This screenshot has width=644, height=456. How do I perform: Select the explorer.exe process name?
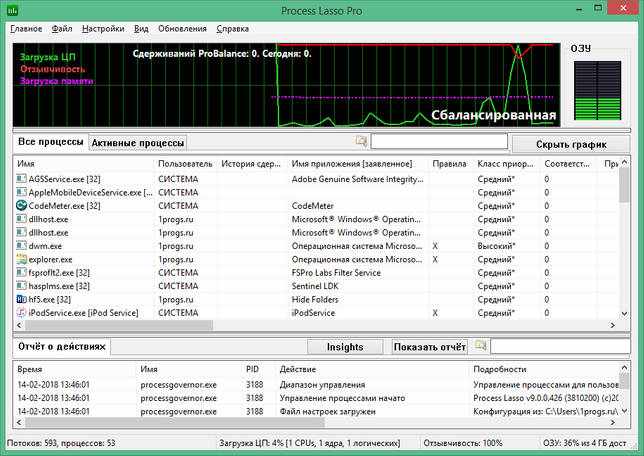click(x=51, y=260)
